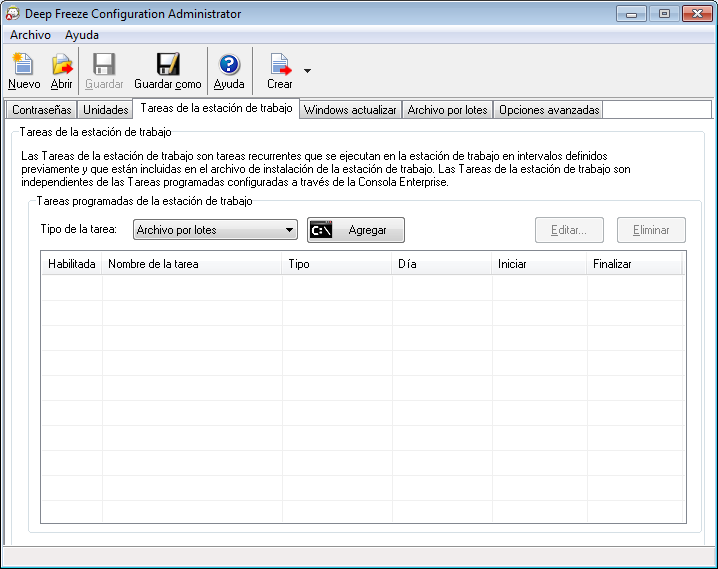Switch to the Unidades tab

(105, 110)
